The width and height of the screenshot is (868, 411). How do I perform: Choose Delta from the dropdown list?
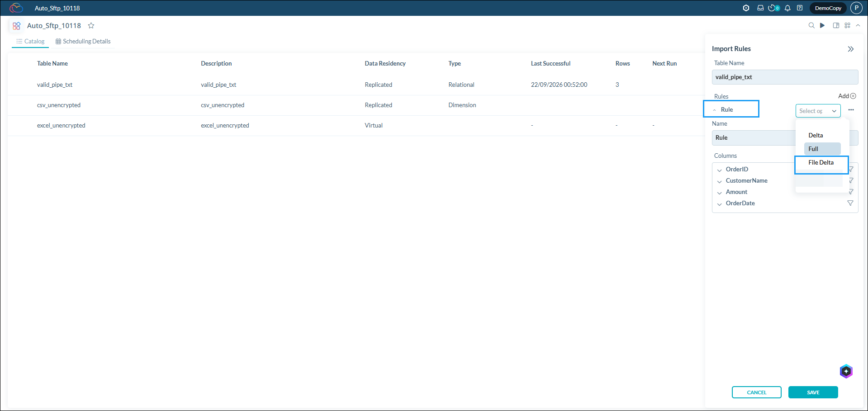(x=822, y=135)
